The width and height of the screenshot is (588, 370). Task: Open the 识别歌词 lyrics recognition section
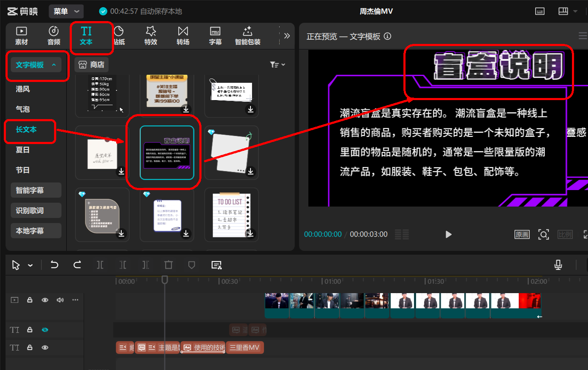tap(36, 210)
